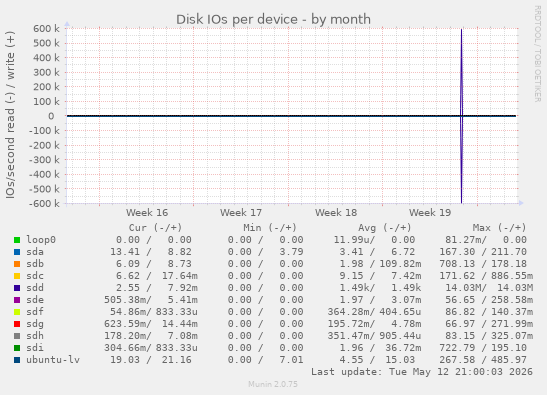Viewport: 547px width, 395px height.
Task: Click the ubuntu-lv minimum value '0.00 / 7.01'
Action: coord(265,360)
